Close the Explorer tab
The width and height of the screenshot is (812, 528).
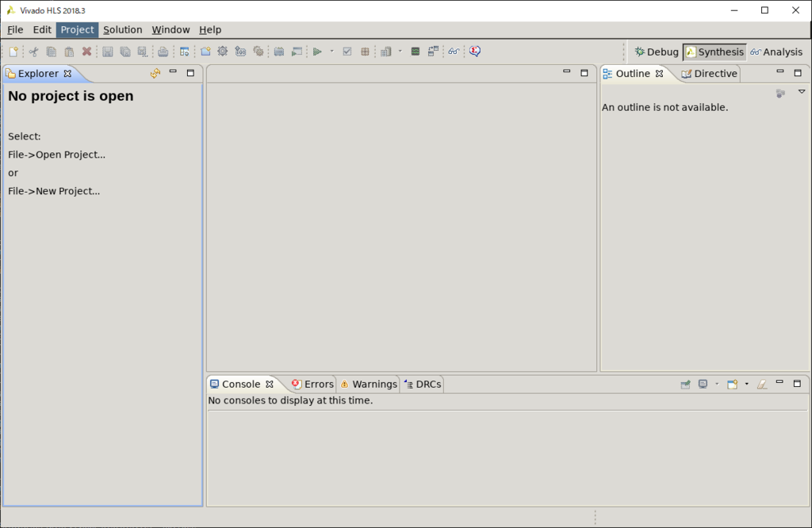pyautogui.click(x=67, y=74)
